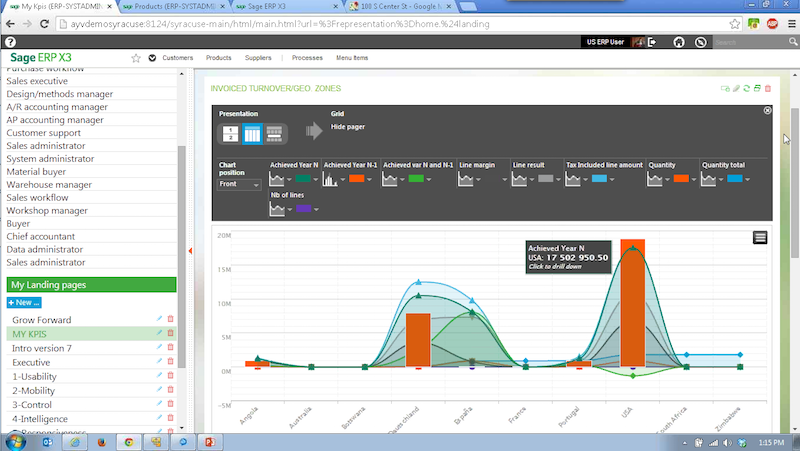Image resolution: width=800 pixels, height=451 pixels.
Task: Click the help question mark icon
Action: point(10,42)
